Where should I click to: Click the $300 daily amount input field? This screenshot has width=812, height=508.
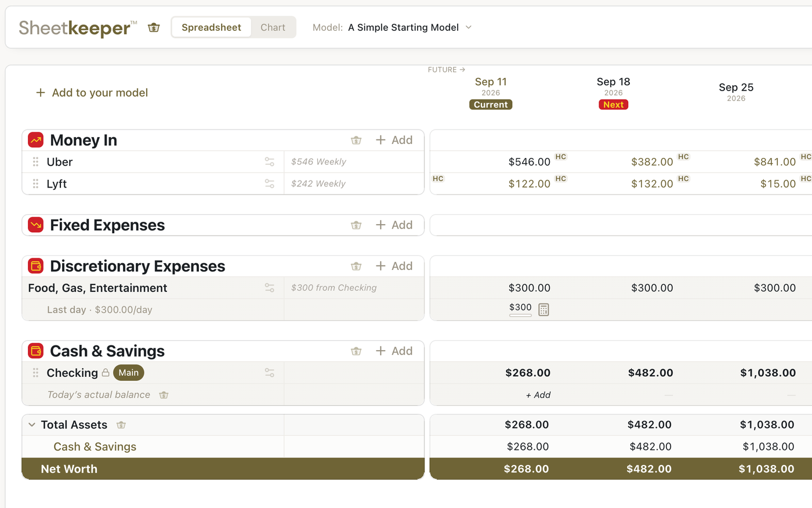coord(520,308)
